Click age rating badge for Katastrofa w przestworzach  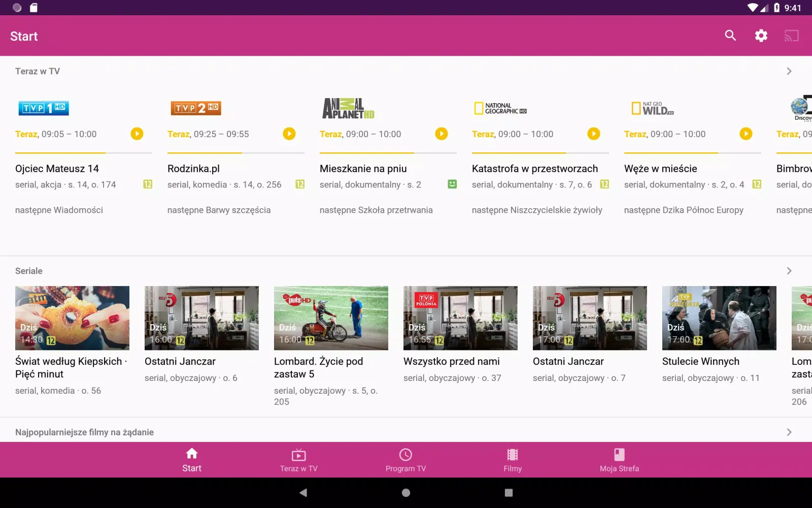coord(604,184)
